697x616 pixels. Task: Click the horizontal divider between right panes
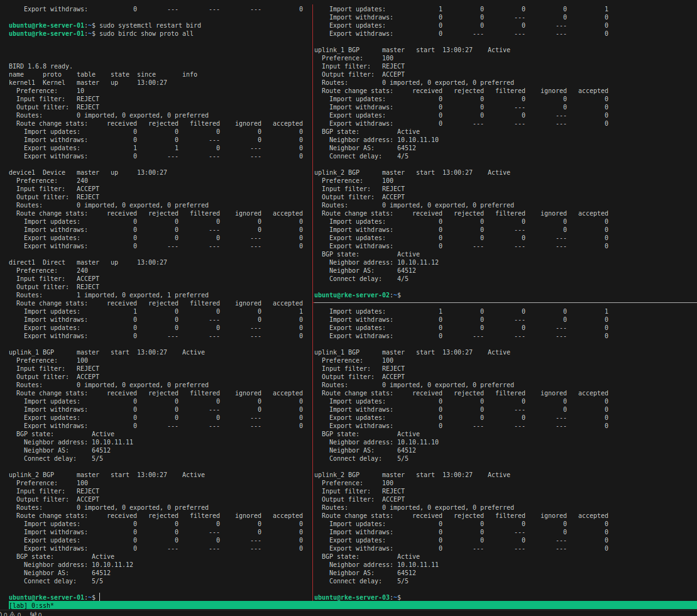pyautogui.click(x=503, y=303)
